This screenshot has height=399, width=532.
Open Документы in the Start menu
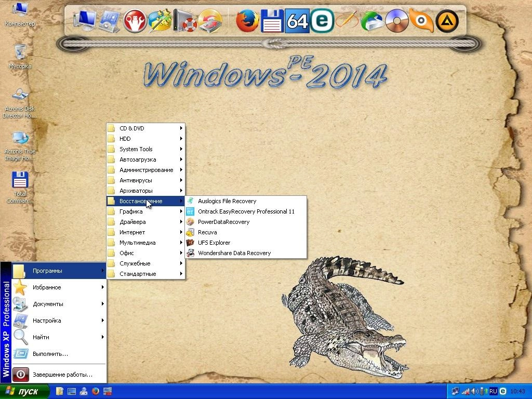point(59,304)
